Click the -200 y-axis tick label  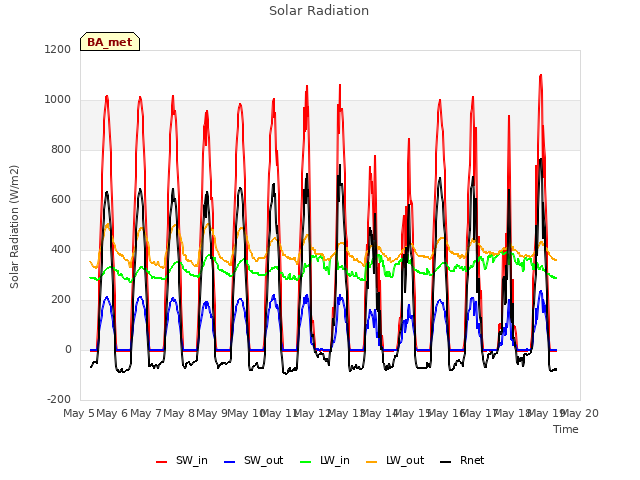click(59, 399)
